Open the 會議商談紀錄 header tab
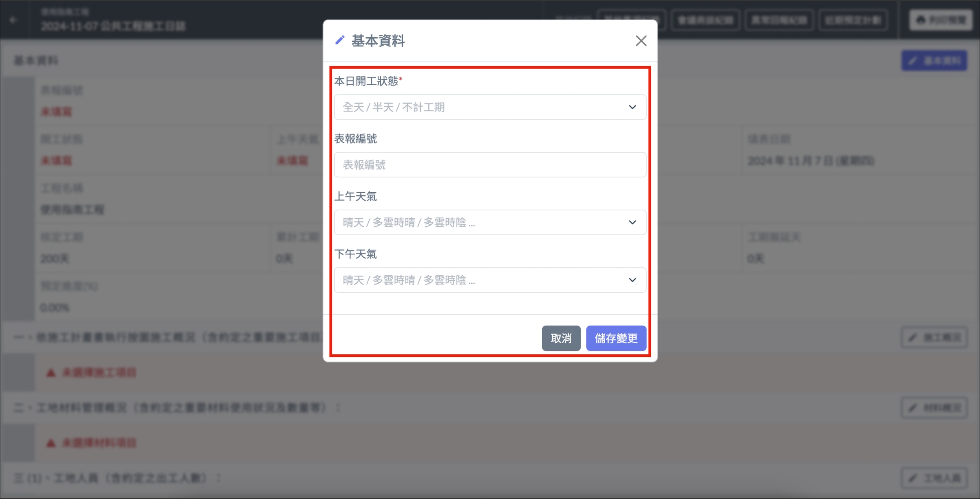980x499 pixels. point(705,20)
